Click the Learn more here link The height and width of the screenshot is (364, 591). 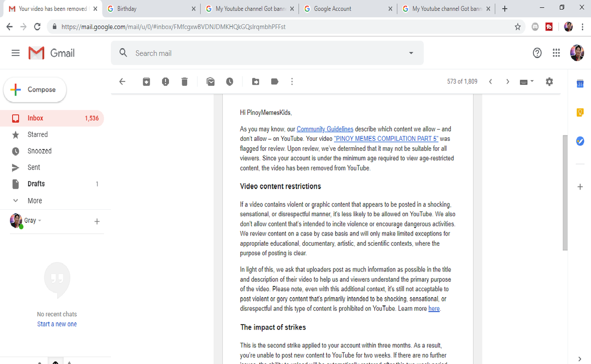[434, 309]
